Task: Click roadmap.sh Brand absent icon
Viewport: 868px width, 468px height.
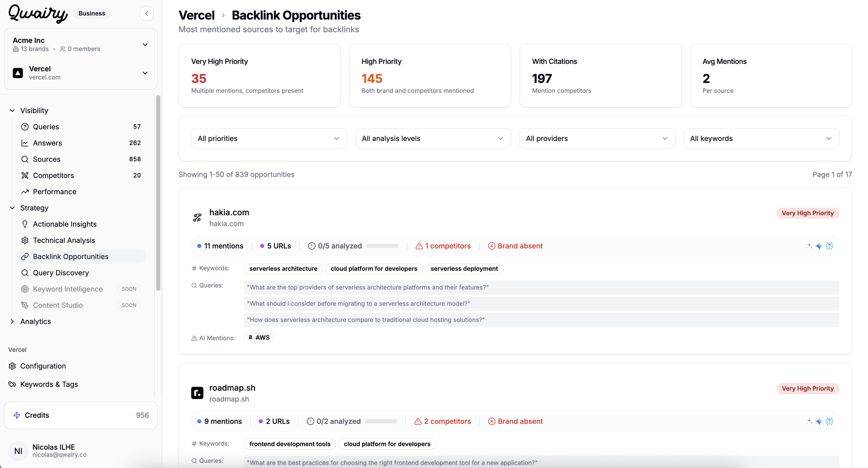Action: coord(492,422)
